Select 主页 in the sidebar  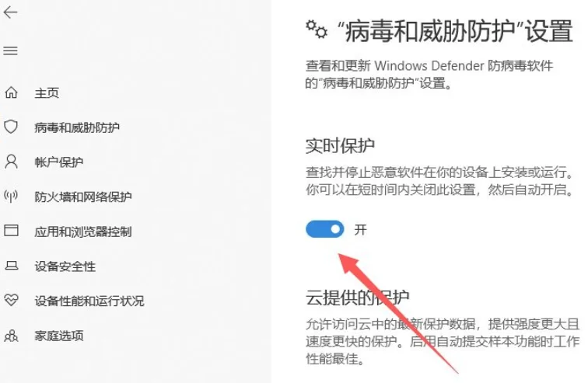point(47,93)
